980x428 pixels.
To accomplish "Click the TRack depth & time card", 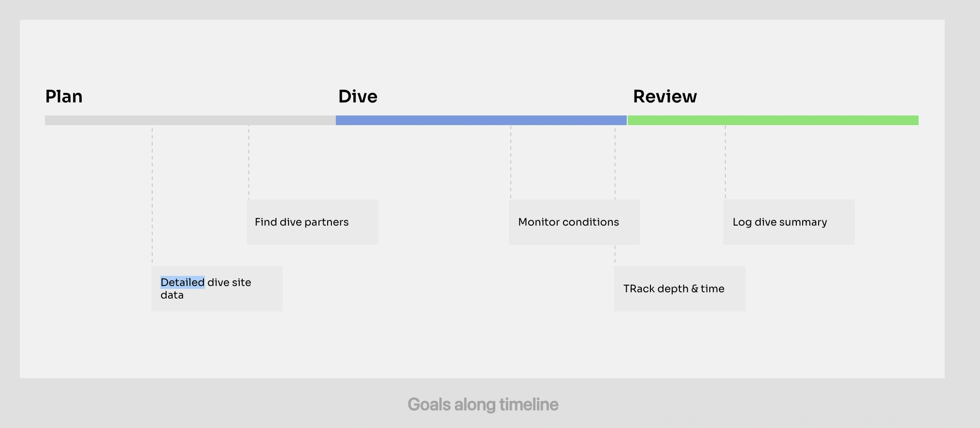I will [x=679, y=289].
